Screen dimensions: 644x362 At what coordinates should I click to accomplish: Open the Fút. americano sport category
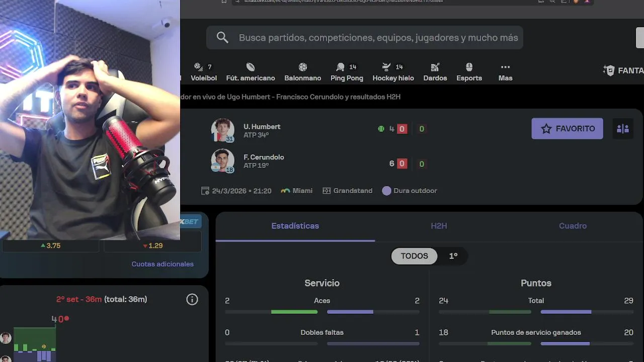pyautogui.click(x=251, y=72)
